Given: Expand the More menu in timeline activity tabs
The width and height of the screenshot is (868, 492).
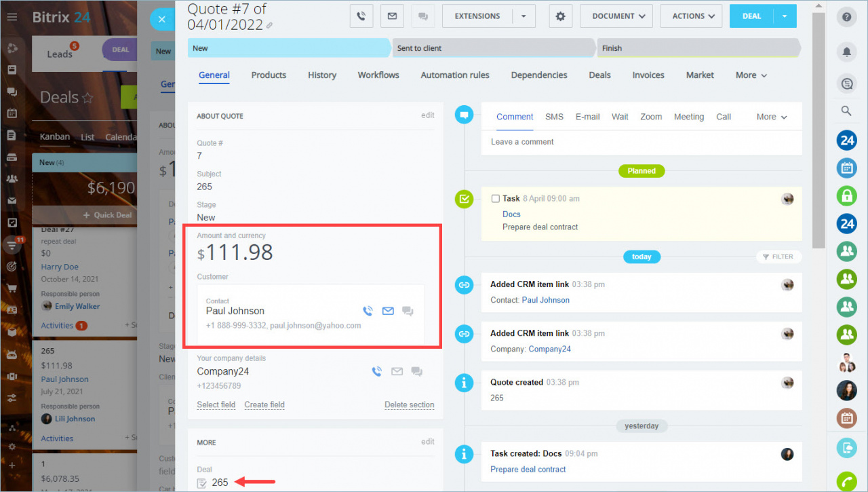Looking at the screenshot, I should (772, 117).
